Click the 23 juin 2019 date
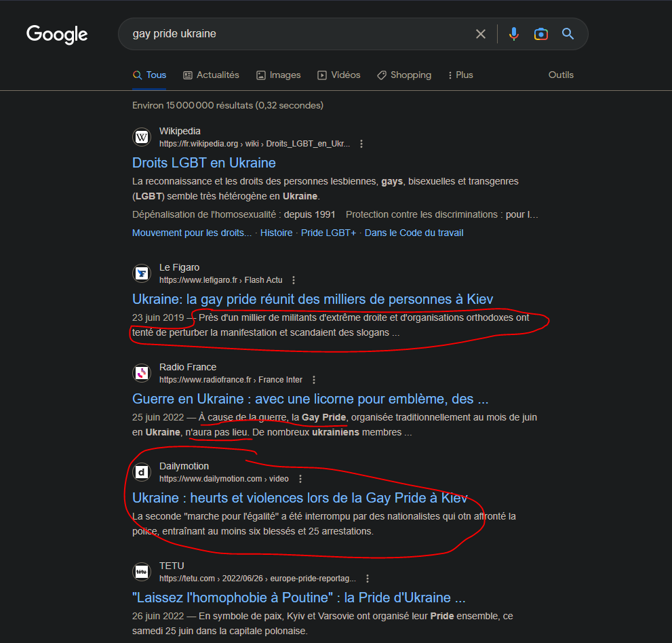The width and height of the screenshot is (672, 643). [158, 317]
